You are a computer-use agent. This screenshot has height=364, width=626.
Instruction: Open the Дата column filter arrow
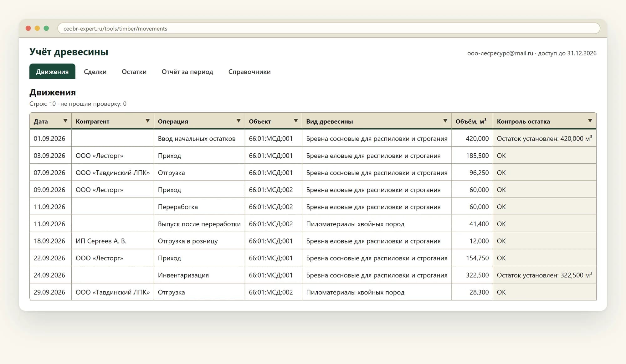(x=65, y=121)
